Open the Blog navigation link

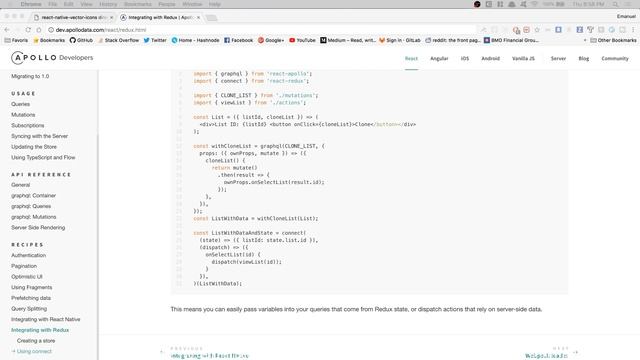(x=584, y=59)
